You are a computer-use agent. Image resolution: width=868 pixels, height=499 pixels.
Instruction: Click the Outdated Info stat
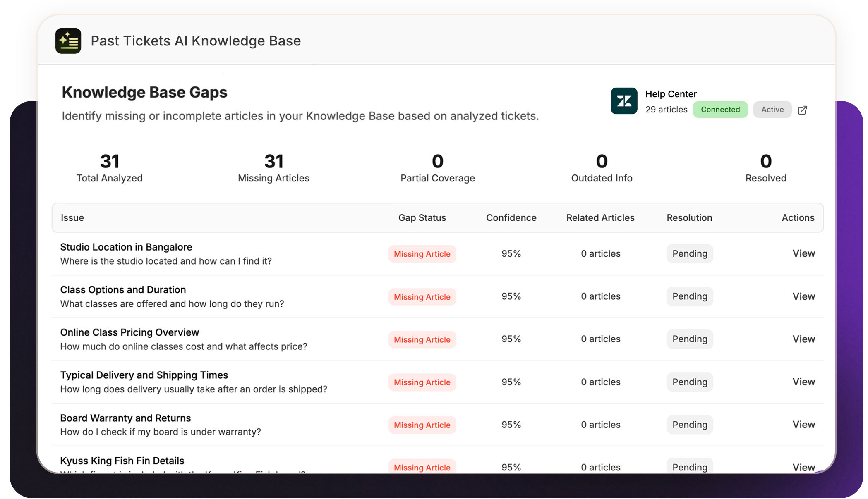(x=602, y=168)
